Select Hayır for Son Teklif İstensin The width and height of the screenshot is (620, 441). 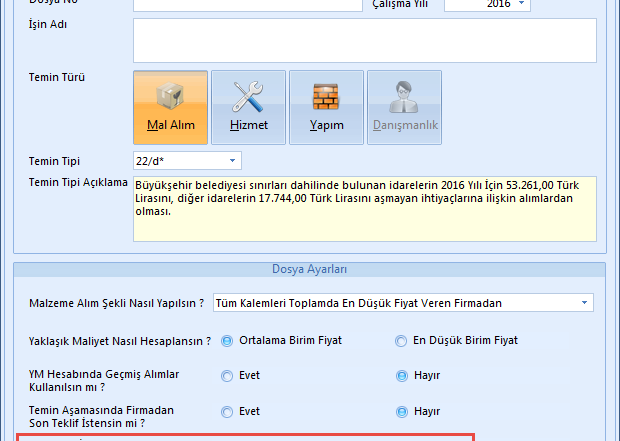(x=403, y=411)
